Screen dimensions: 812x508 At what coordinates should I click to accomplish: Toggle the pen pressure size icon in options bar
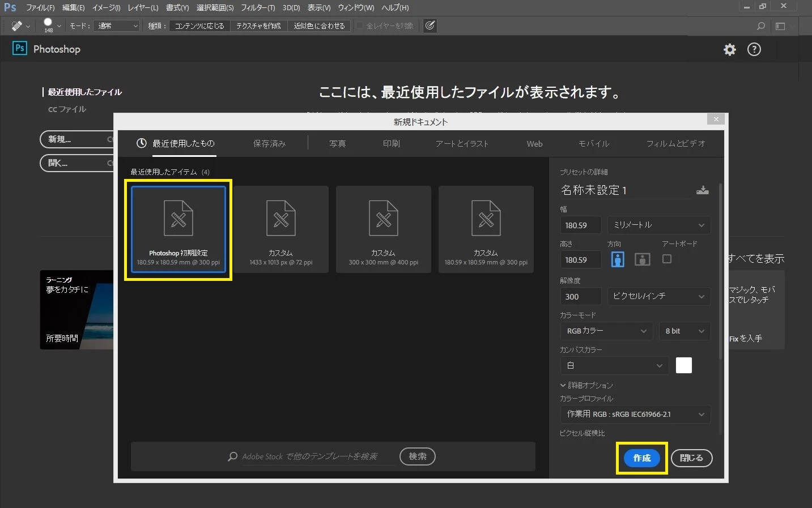point(430,25)
